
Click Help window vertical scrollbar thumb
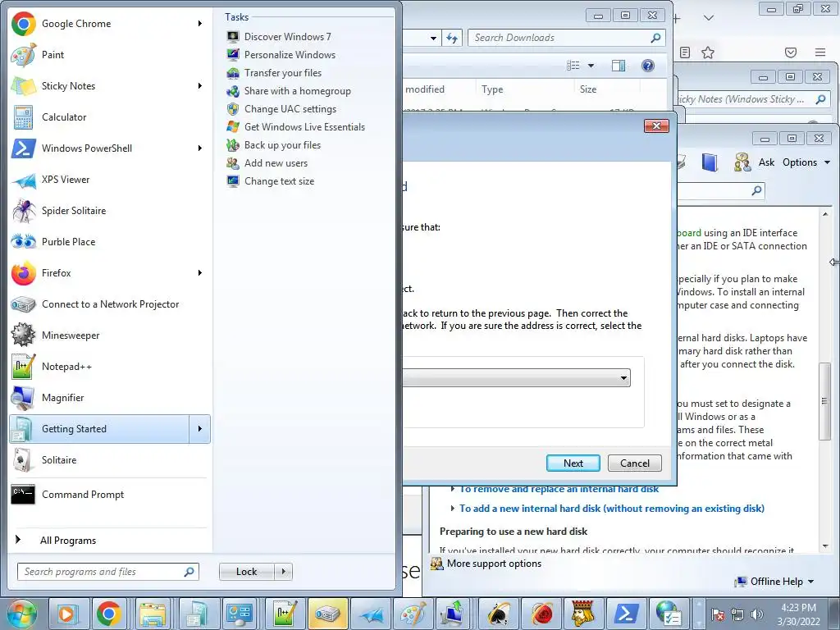(x=825, y=401)
